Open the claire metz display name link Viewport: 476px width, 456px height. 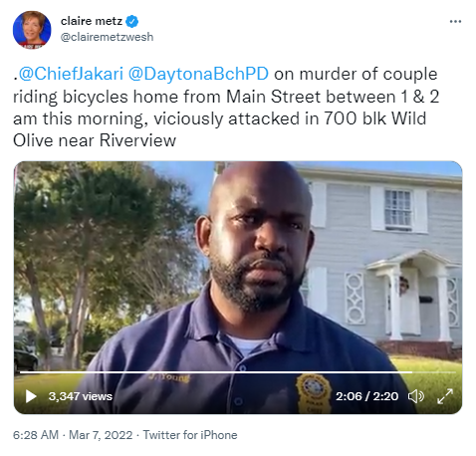point(92,21)
